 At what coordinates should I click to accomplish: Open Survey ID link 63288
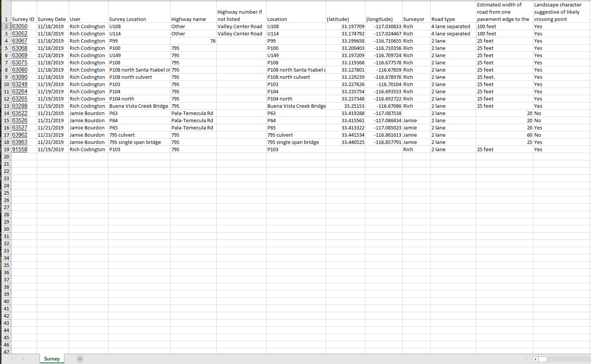[x=20, y=106]
